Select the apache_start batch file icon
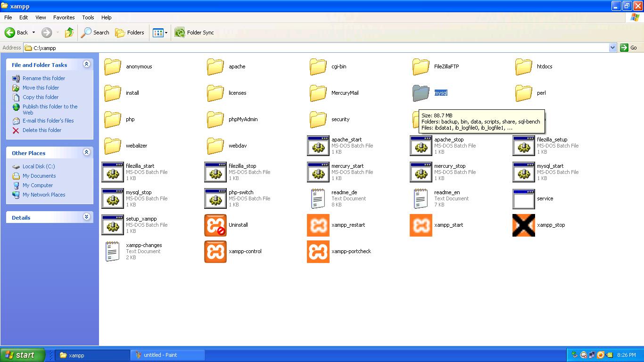 click(x=318, y=146)
